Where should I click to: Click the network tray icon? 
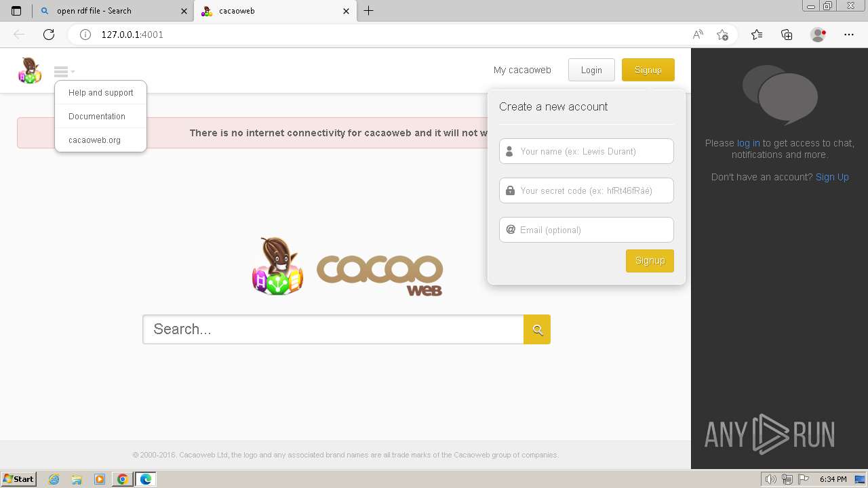787,479
